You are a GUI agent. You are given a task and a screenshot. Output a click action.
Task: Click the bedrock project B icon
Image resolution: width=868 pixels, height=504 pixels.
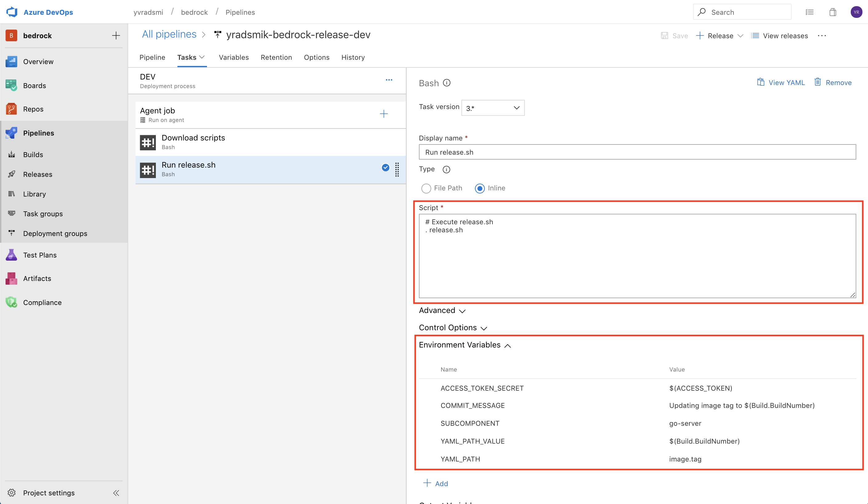[11, 35]
